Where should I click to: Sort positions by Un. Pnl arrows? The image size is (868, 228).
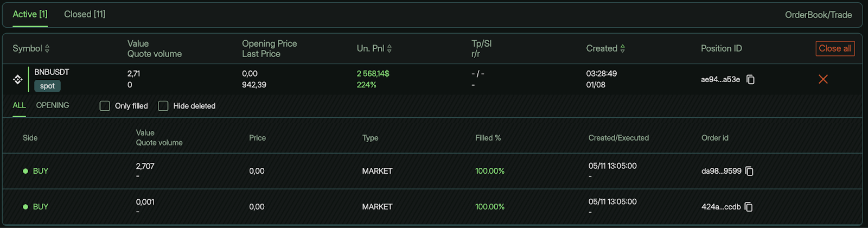(x=389, y=48)
